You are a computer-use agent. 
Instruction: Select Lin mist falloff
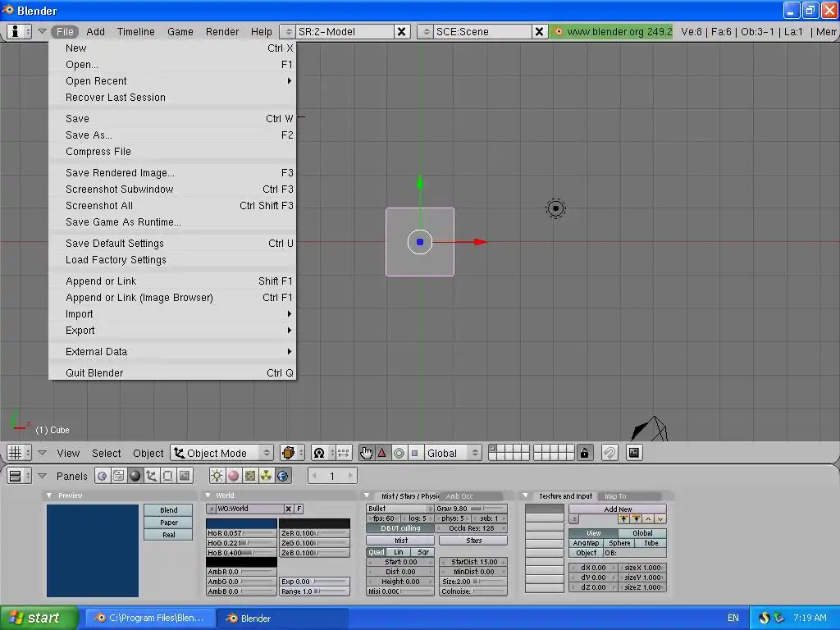(398, 552)
